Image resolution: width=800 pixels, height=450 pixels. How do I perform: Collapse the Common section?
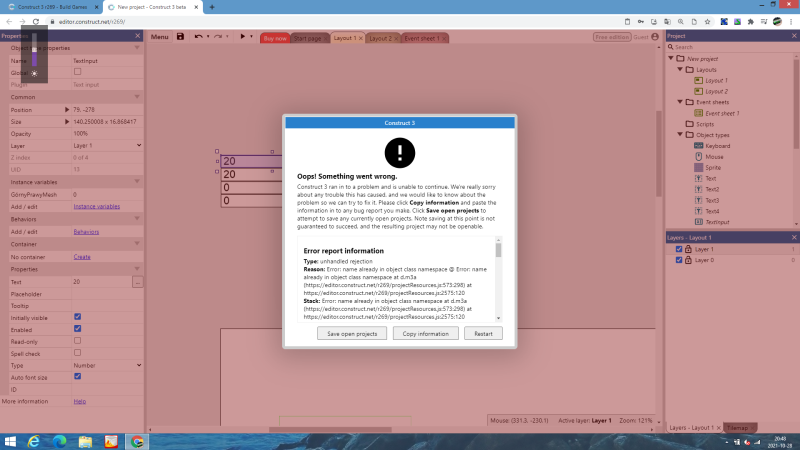137,97
